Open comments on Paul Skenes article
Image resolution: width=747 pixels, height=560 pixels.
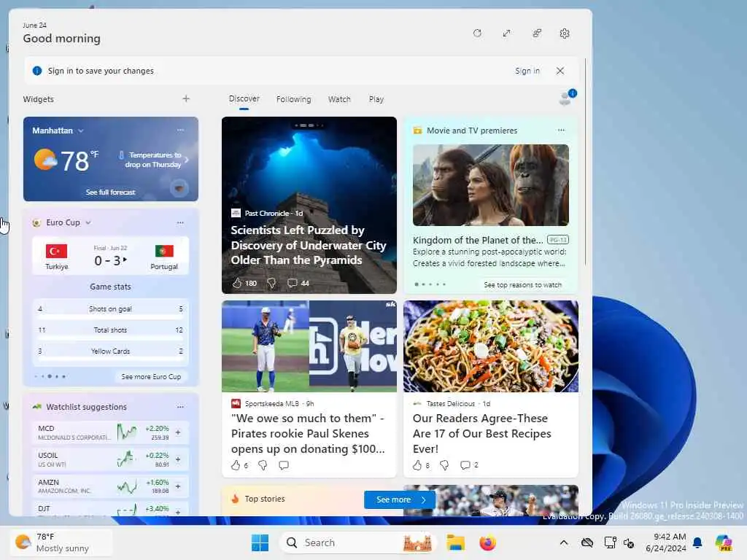284,464
